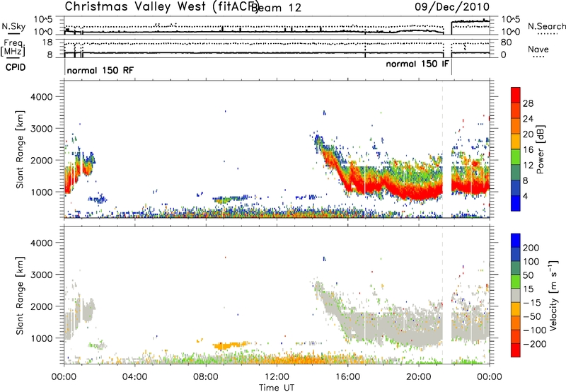This screenshot has height=392, width=566.
Task: Pick the orange power segment between 20 and 24
Action: tap(516, 126)
